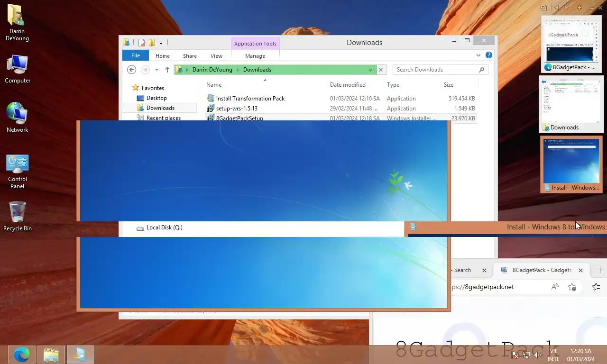
Task: Click the Explorer Forward arrow button
Action: (145, 70)
